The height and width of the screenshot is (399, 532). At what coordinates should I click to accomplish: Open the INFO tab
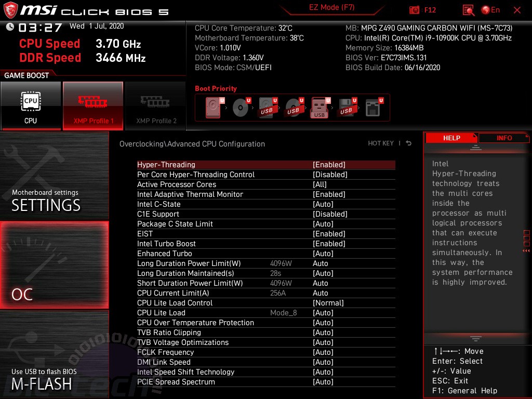click(x=504, y=138)
